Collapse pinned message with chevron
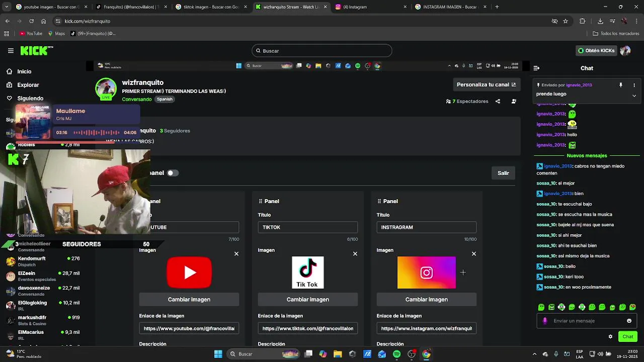644x362 pixels. coord(634,96)
